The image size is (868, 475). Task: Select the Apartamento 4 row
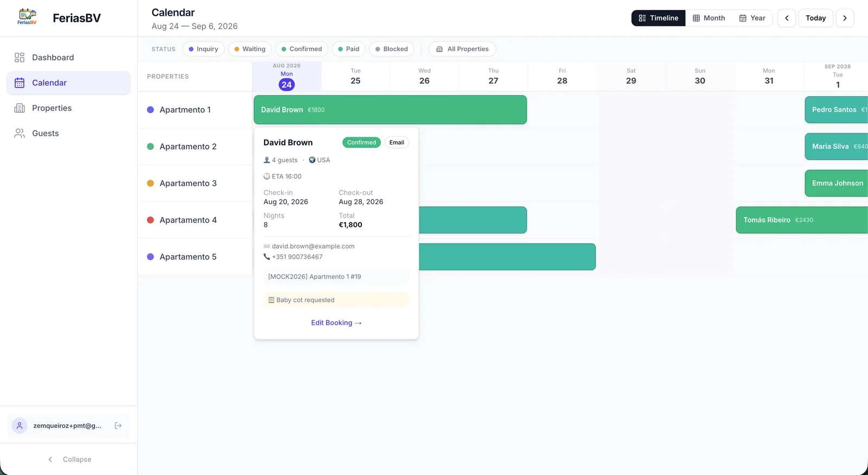tap(195, 220)
